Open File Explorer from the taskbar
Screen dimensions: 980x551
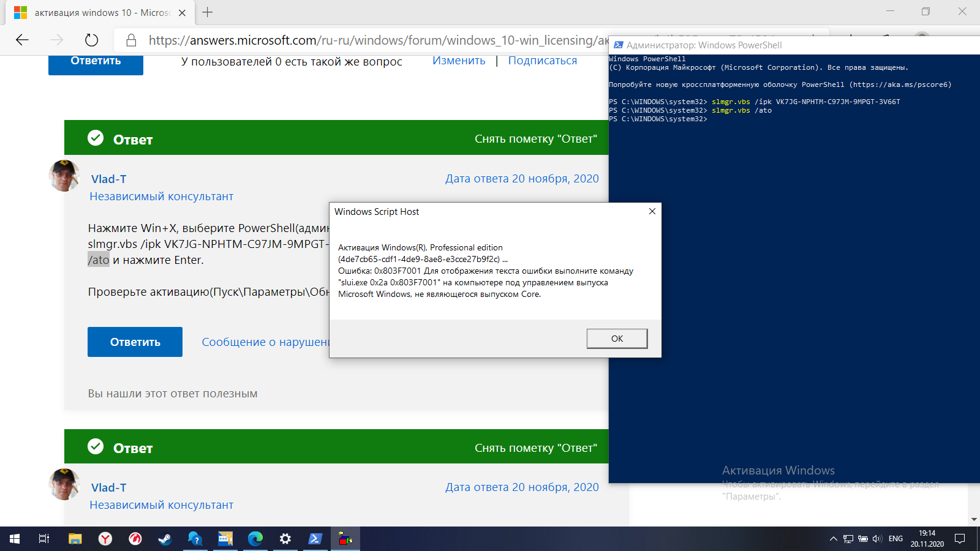[x=75, y=539]
